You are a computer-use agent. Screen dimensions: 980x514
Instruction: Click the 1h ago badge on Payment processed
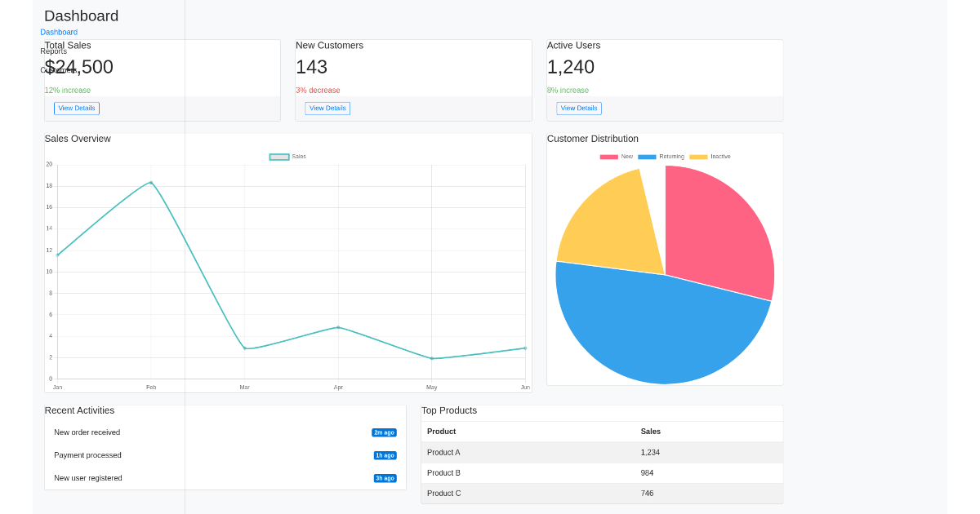[385, 455]
